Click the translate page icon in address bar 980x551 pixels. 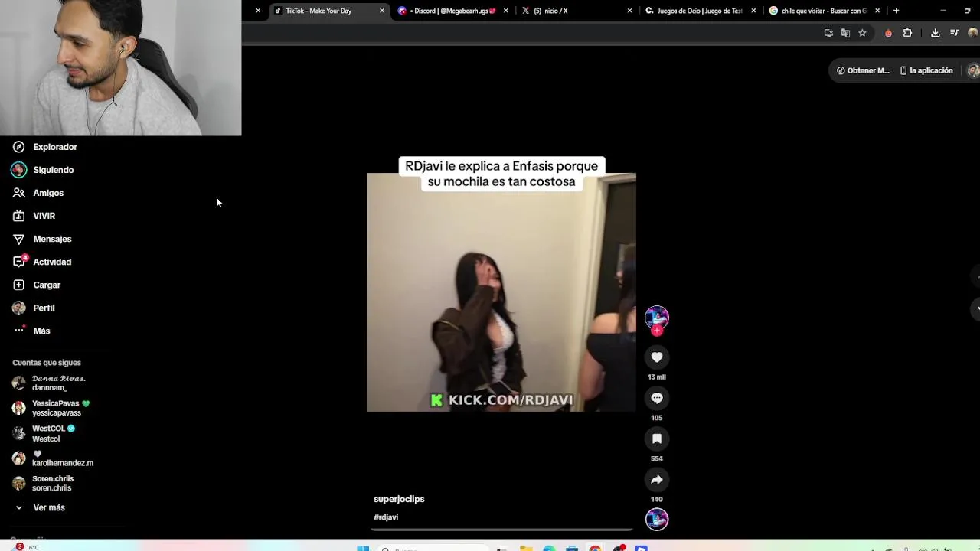(845, 33)
